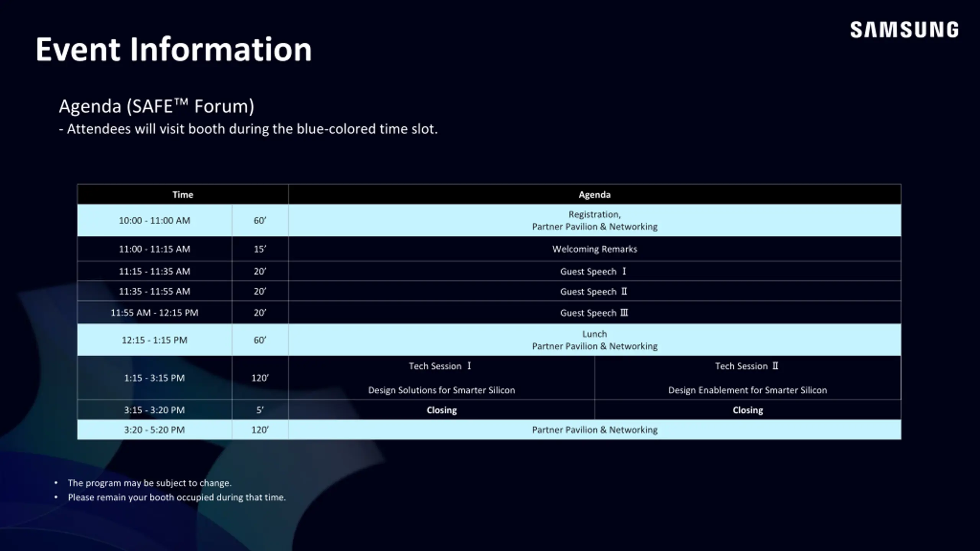Select the 11:00 - 11:15 AM cell
The height and width of the screenshot is (551, 980).
[154, 249]
